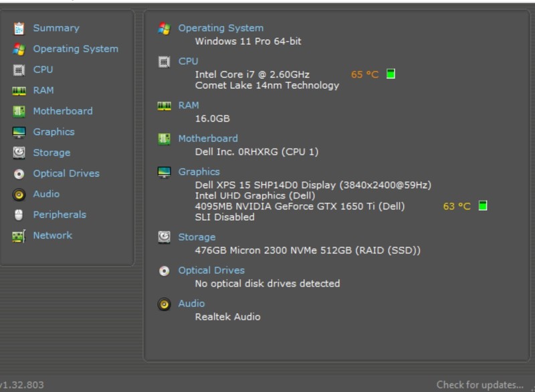Click Comet Lake 14nm Technology text
The height and width of the screenshot is (392, 535).
click(x=267, y=86)
